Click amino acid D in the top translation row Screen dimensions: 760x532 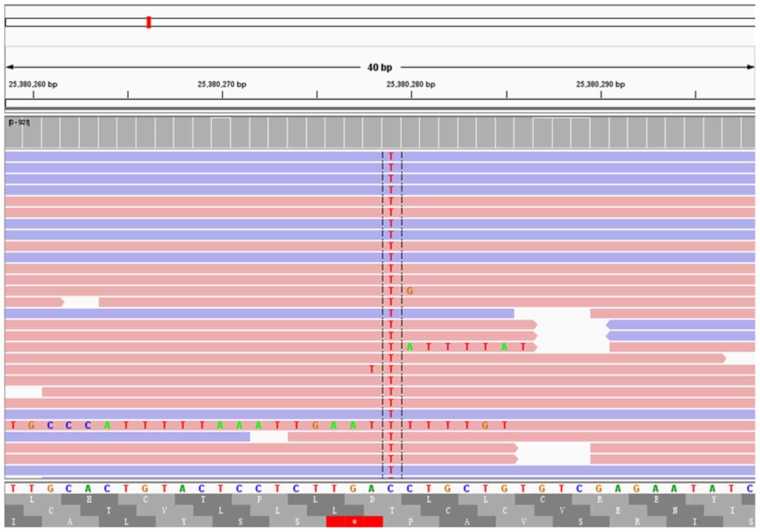pyautogui.click(x=372, y=499)
